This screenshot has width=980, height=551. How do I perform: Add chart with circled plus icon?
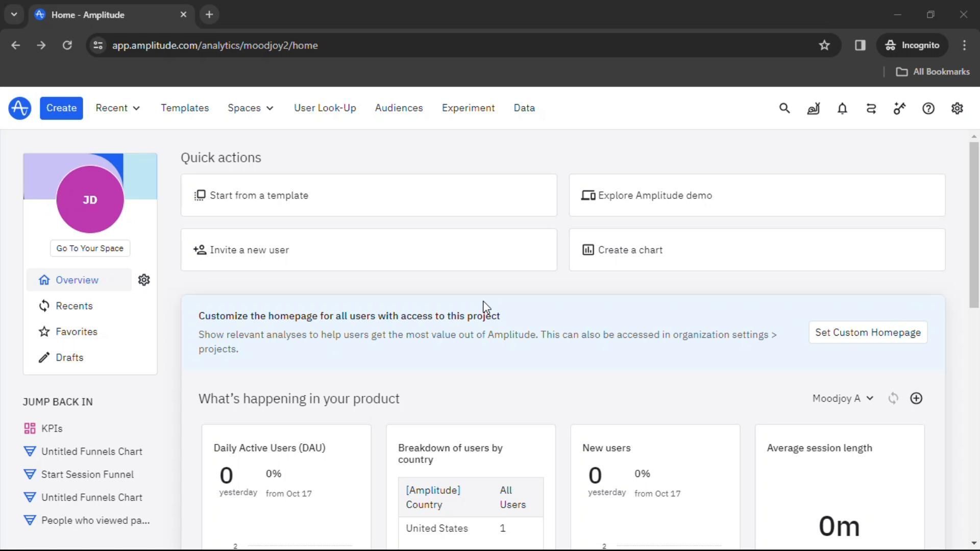coord(916,398)
